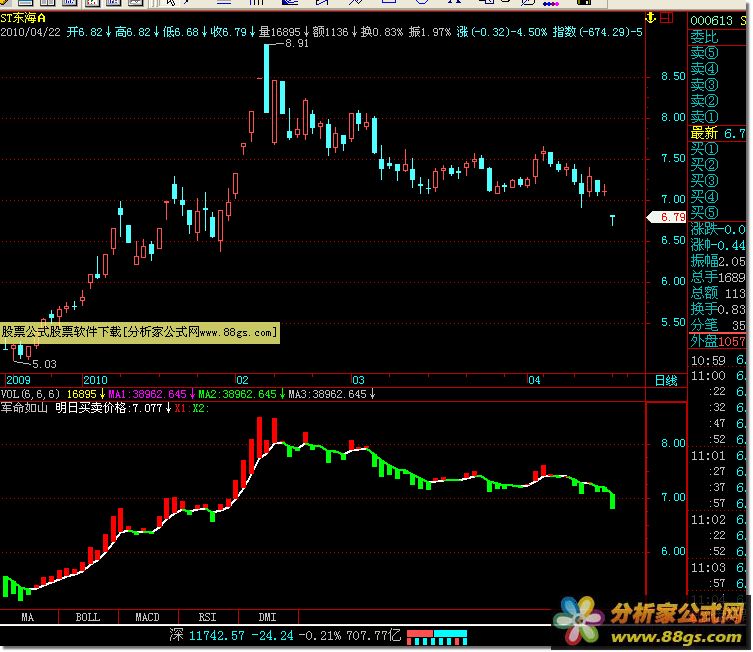
Task: Click the red-cyan market breadth bar
Action: tap(437, 635)
